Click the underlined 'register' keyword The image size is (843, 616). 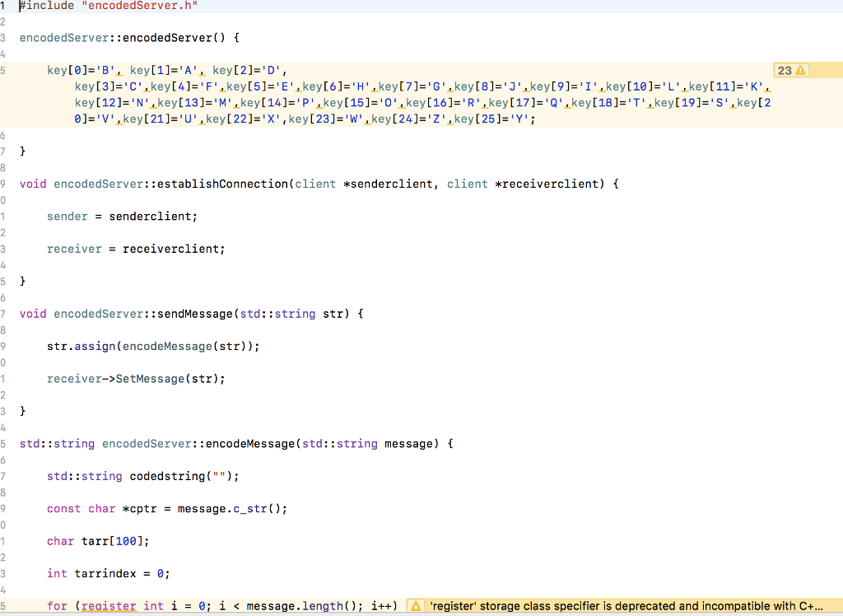(x=109, y=606)
